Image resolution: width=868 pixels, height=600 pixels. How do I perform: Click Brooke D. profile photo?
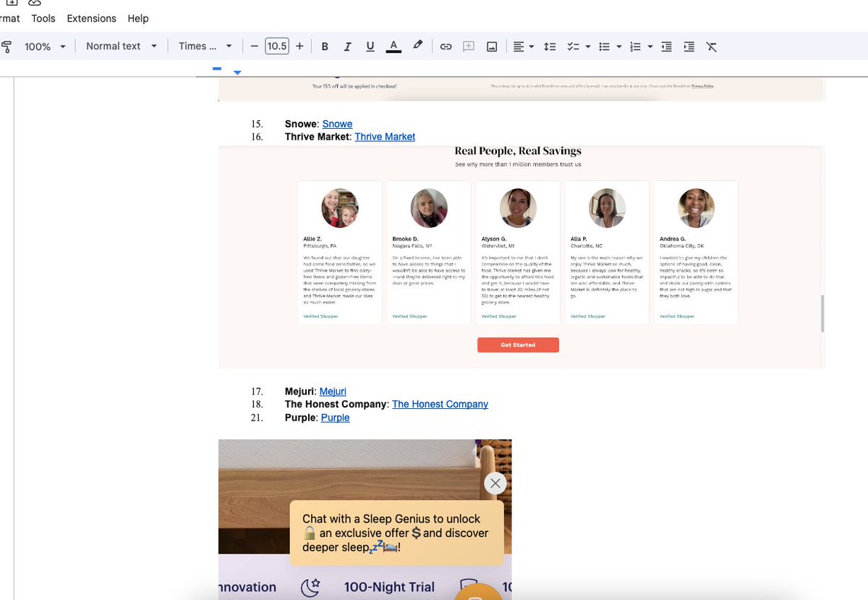click(x=429, y=208)
